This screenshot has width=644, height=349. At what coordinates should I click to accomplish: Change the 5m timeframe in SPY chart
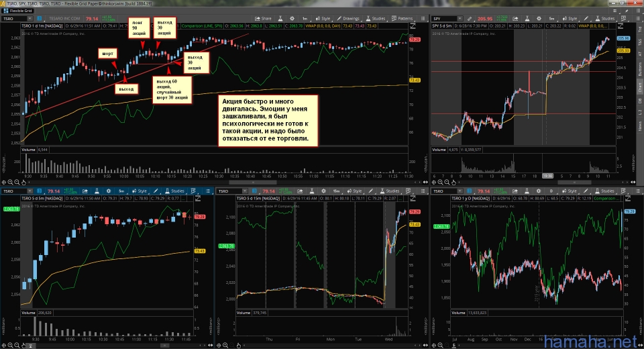coord(551,19)
